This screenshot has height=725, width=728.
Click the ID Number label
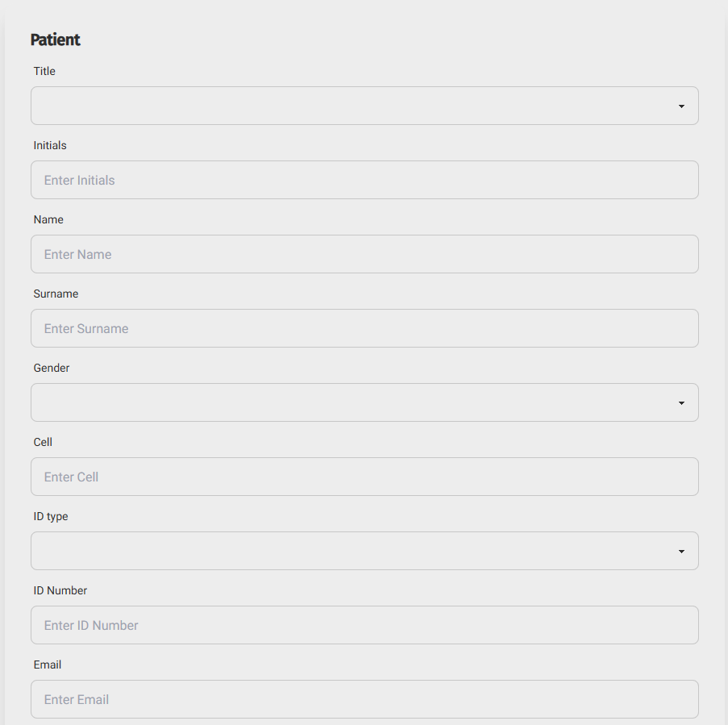click(60, 590)
